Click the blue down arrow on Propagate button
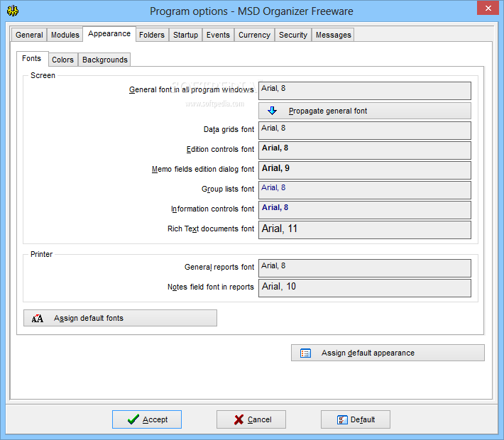This screenshot has width=504, height=440. tap(272, 111)
